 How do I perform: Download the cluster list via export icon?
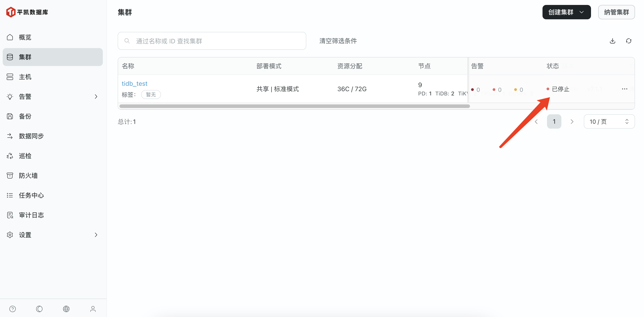613,41
